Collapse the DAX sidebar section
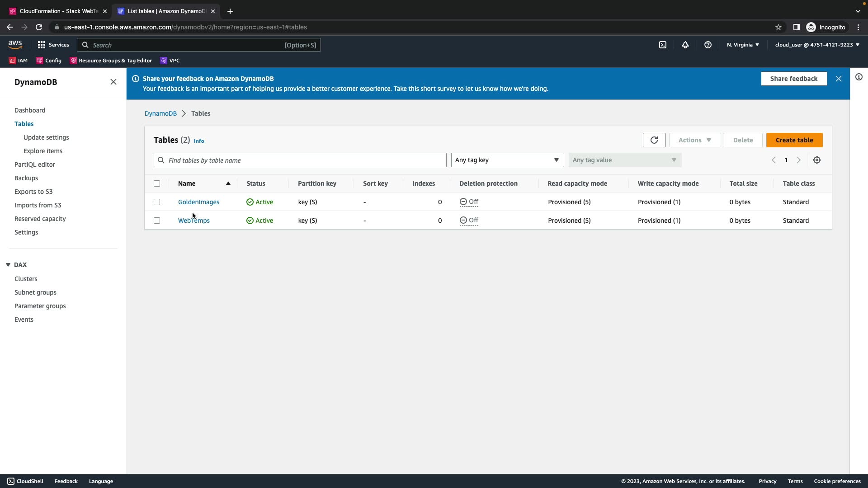Screen dimensions: 868x488 tap(8, 265)
